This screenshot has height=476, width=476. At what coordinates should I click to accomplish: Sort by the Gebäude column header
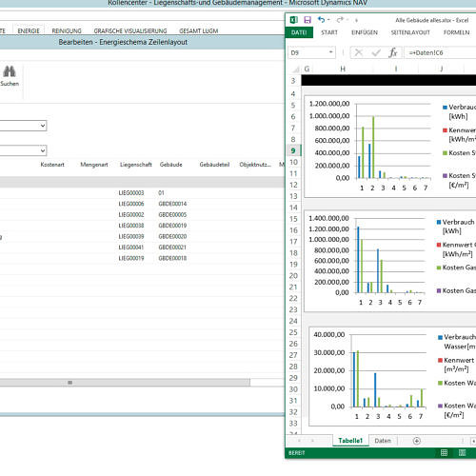point(171,165)
